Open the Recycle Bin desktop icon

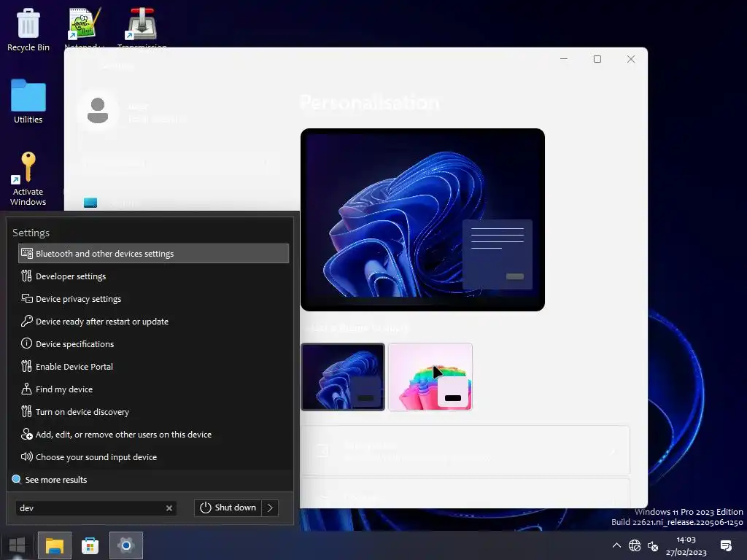point(28,29)
